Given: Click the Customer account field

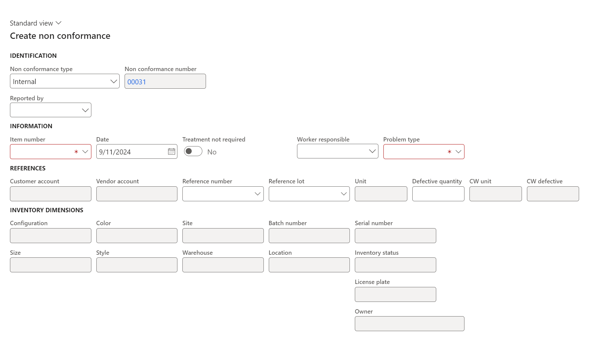Looking at the screenshot, I should [x=51, y=194].
